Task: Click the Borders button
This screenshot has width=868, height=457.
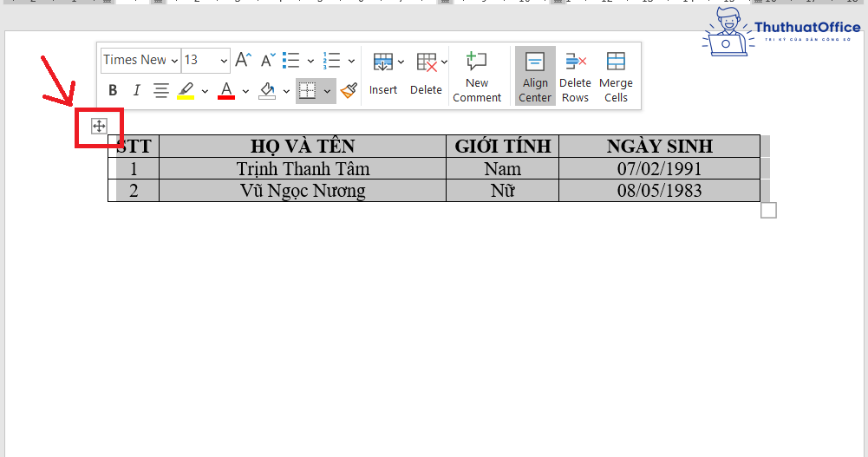Action: [307, 90]
